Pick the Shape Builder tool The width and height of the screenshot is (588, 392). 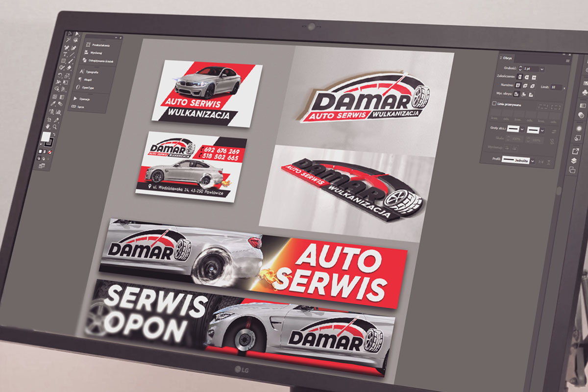click(57, 89)
